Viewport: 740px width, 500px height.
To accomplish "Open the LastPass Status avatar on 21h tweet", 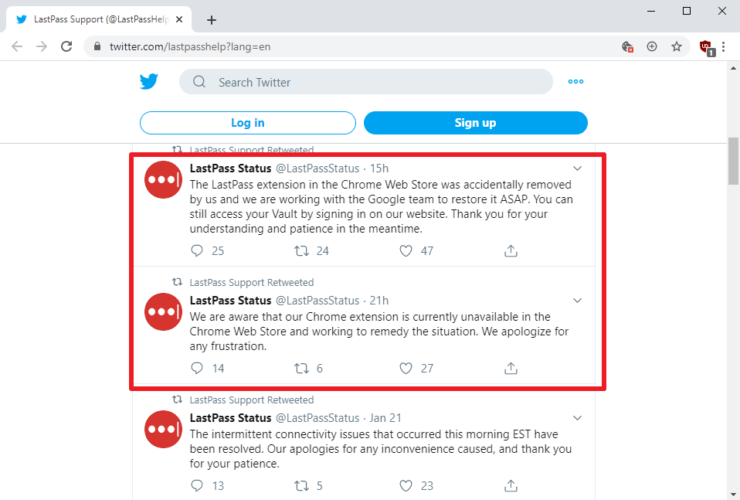I will (x=164, y=311).
